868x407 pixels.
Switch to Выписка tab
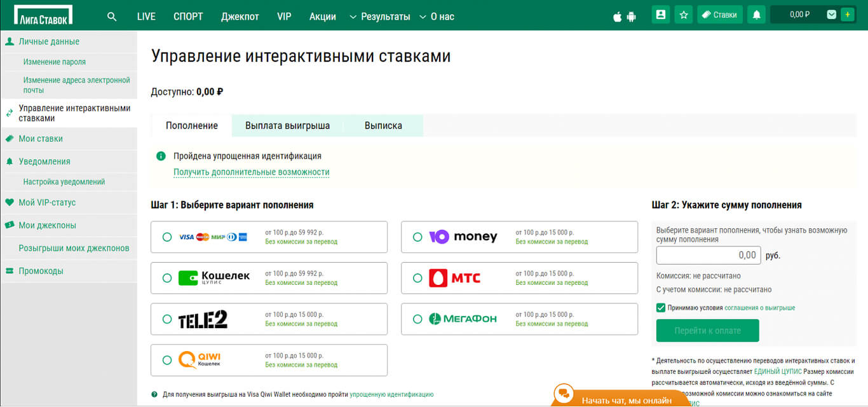383,125
